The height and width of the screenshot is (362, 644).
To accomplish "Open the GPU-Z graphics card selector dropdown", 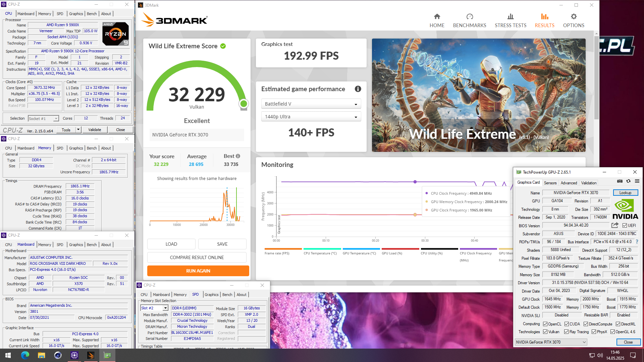I will click(551, 342).
